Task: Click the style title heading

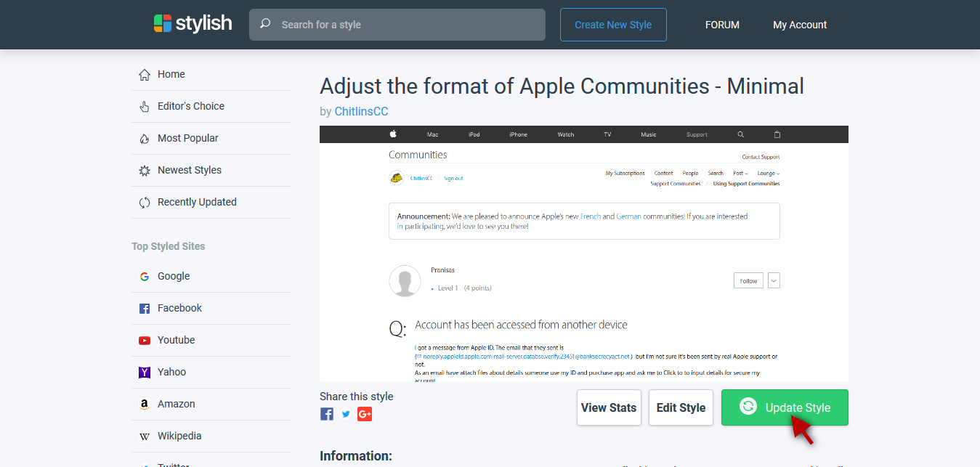Action: point(562,86)
